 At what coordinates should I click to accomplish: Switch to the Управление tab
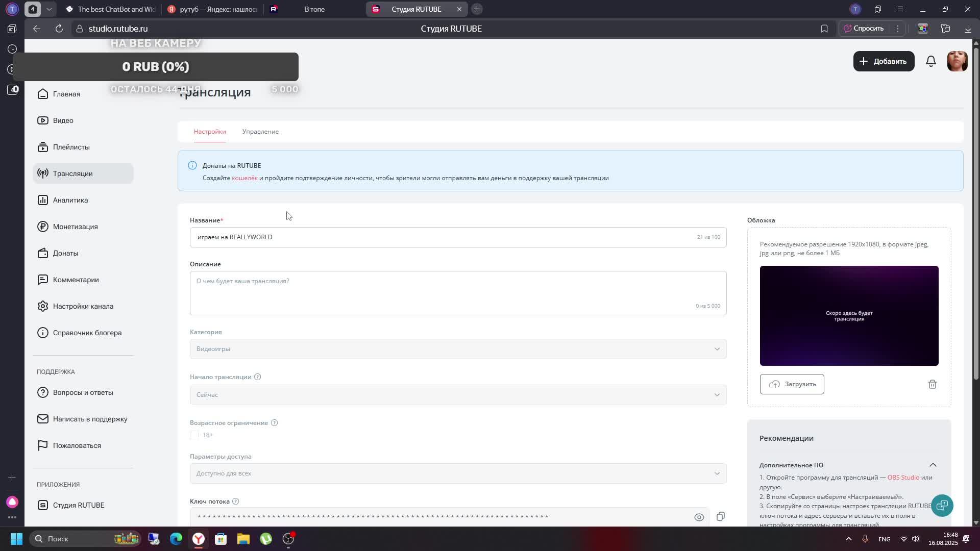(x=260, y=132)
